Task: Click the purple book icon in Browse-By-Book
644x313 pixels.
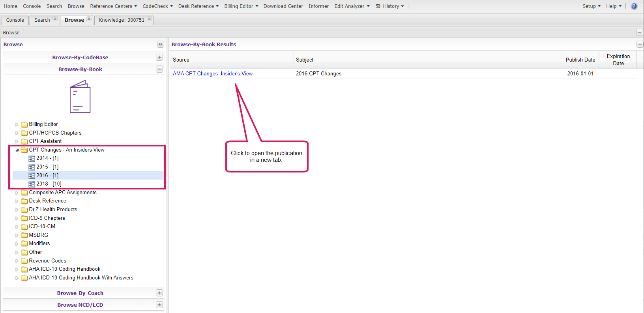Action: [80, 97]
